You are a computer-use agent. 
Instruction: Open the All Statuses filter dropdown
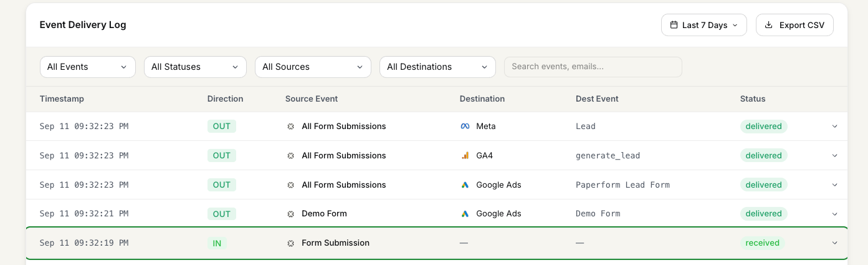(195, 67)
